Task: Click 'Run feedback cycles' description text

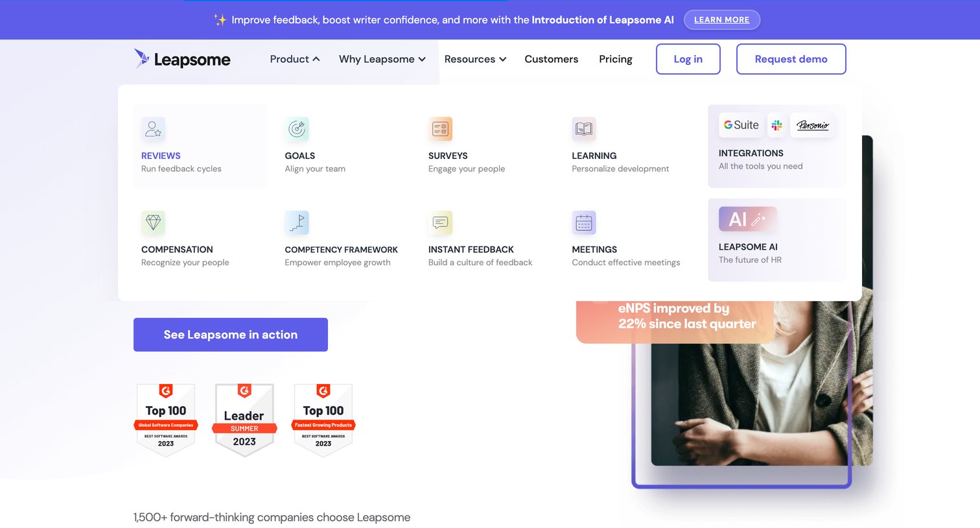Action: 181,169
